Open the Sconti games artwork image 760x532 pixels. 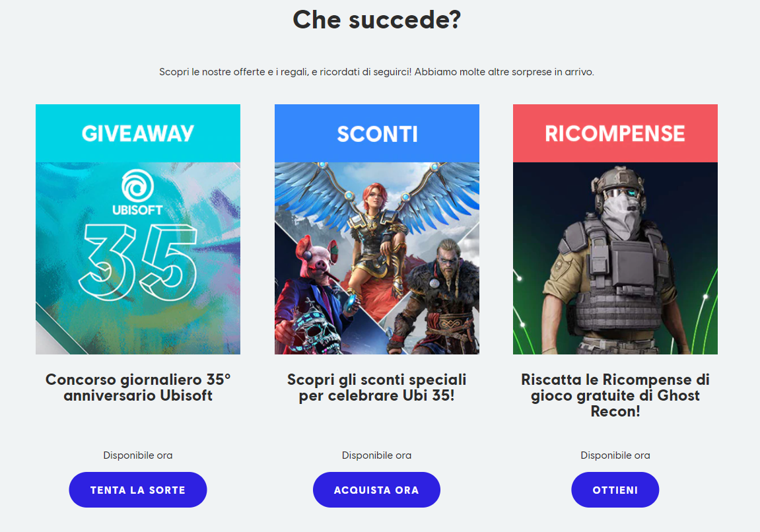376,258
